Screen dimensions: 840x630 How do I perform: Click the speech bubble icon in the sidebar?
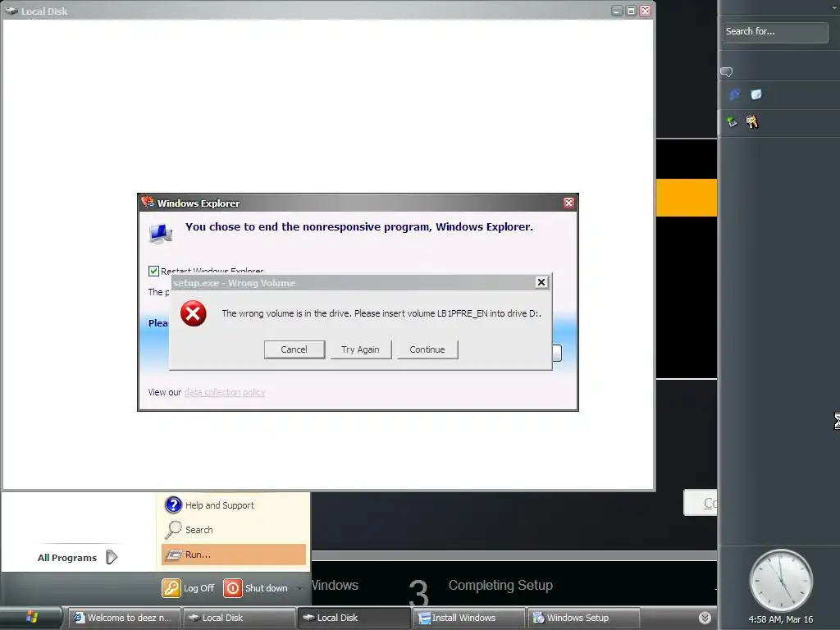tap(727, 71)
